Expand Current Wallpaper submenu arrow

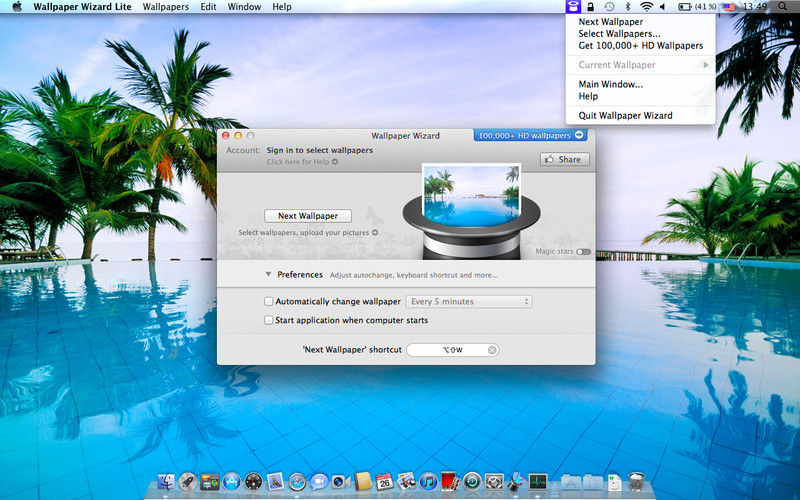(706, 65)
